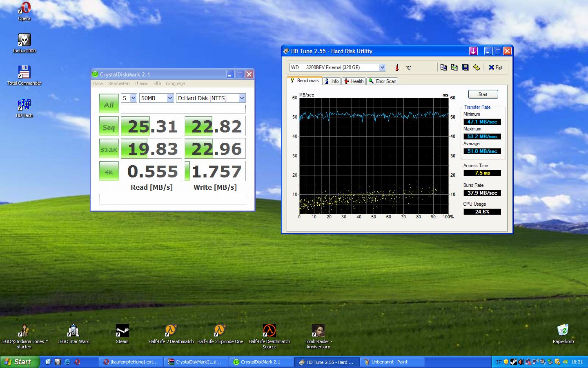Click the HD Tune 2.55 taskbar button
This screenshot has width=588, height=368.
coord(327,362)
